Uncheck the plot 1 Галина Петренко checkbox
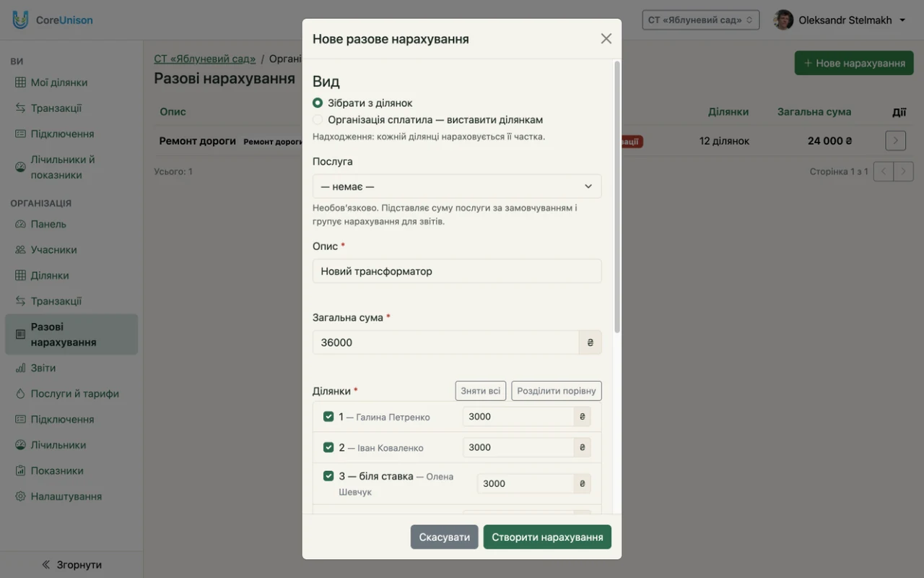 pos(328,417)
